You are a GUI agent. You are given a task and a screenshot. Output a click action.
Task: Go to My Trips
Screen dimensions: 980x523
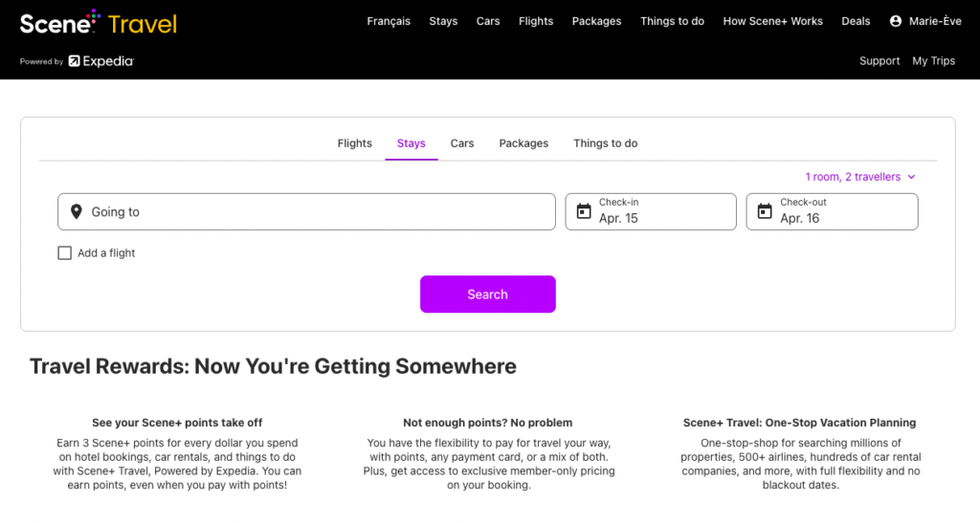point(933,61)
